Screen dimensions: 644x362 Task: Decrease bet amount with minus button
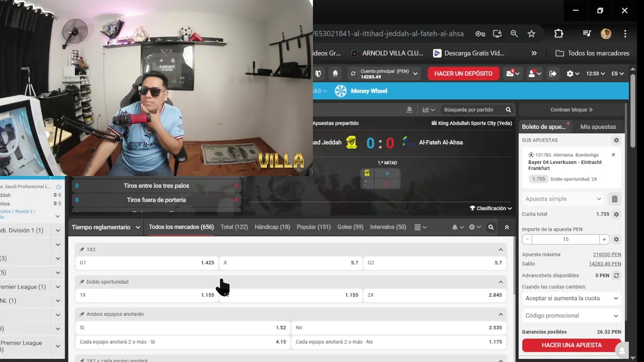(527, 239)
